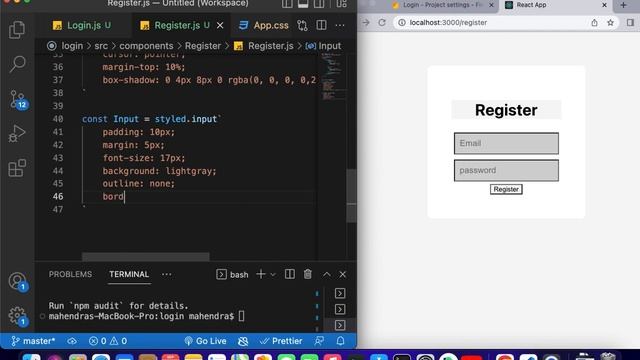This screenshot has width=640, height=360.
Task: Create a new terminal with plus icon
Action: pyautogui.click(x=260, y=274)
